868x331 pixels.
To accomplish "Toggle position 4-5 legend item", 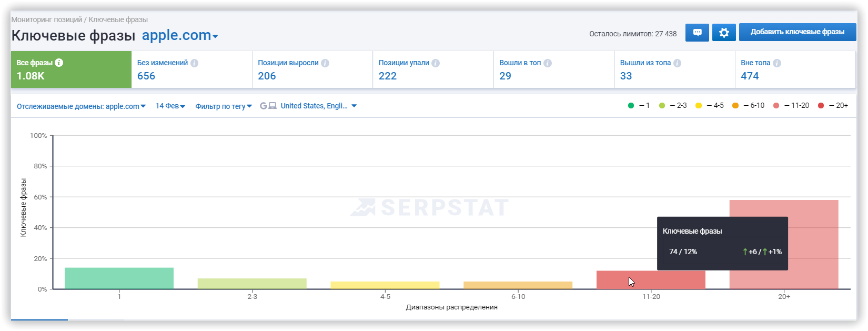I will 710,105.
